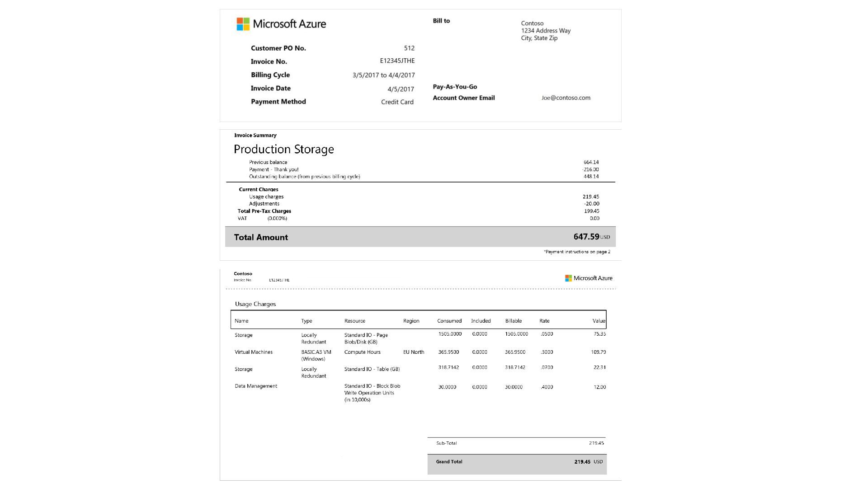Click the Consumed column header
Image resolution: width=868 pixels, height=488 pixels.
tap(449, 321)
